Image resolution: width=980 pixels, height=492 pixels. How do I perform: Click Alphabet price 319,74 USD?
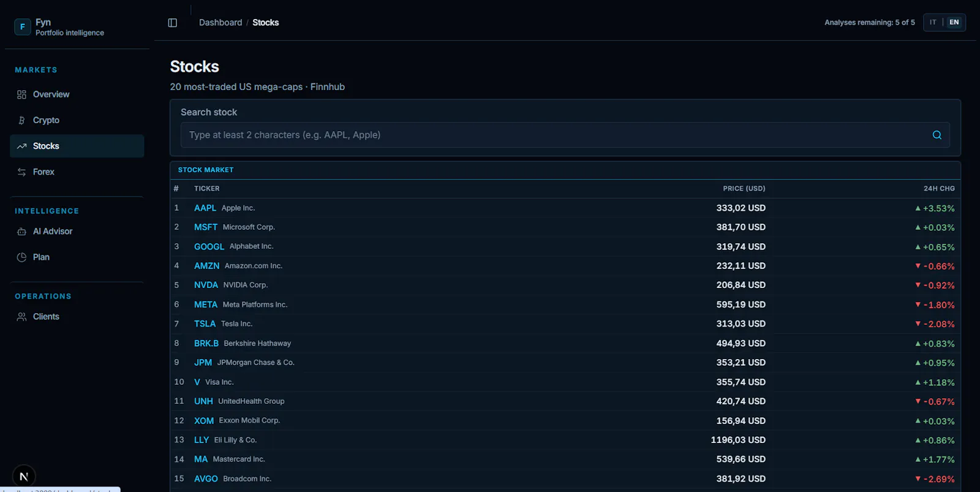(x=741, y=247)
